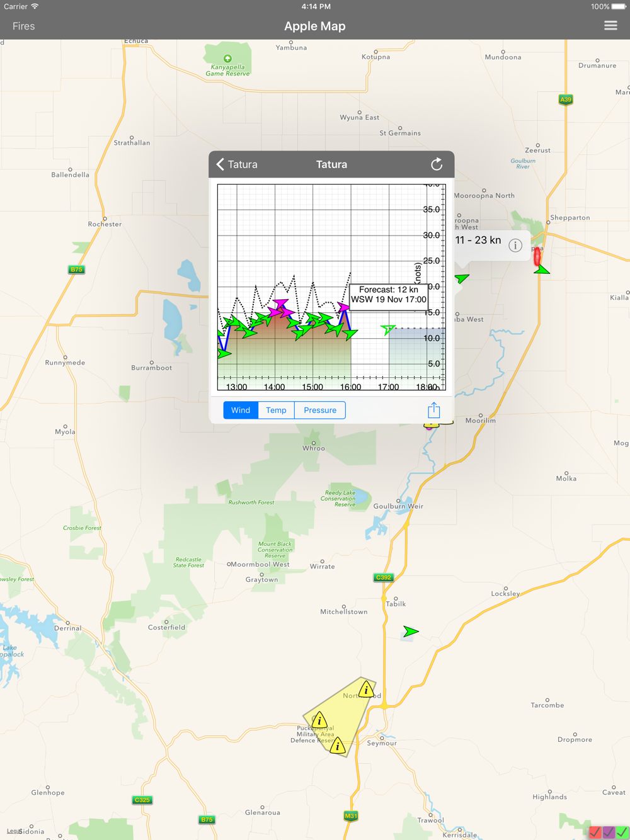Open the hamburger menu in the top bar
630x840 pixels.
tap(610, 26)
